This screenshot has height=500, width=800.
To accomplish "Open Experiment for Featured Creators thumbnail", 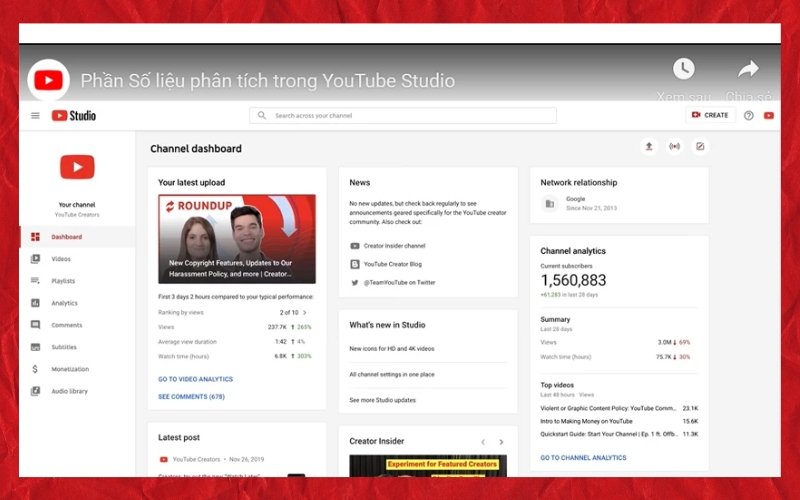I will [428, 466].
